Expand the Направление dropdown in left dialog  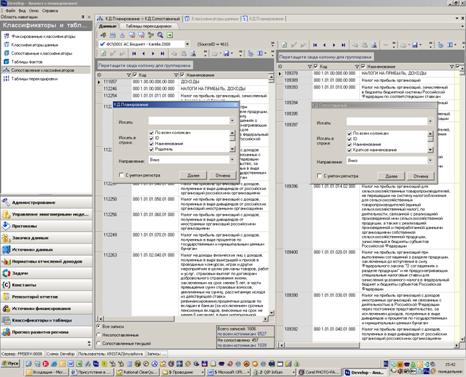click(x=232, y=160)
